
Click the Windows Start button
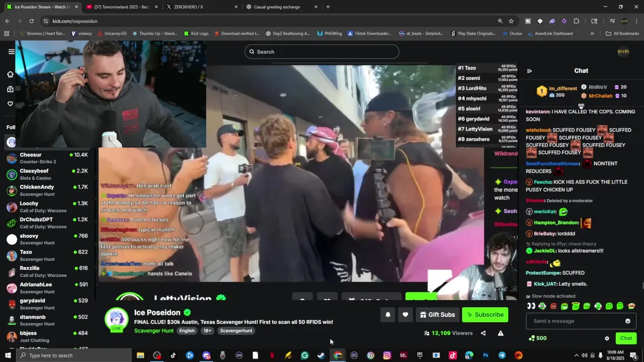(8, 355)
